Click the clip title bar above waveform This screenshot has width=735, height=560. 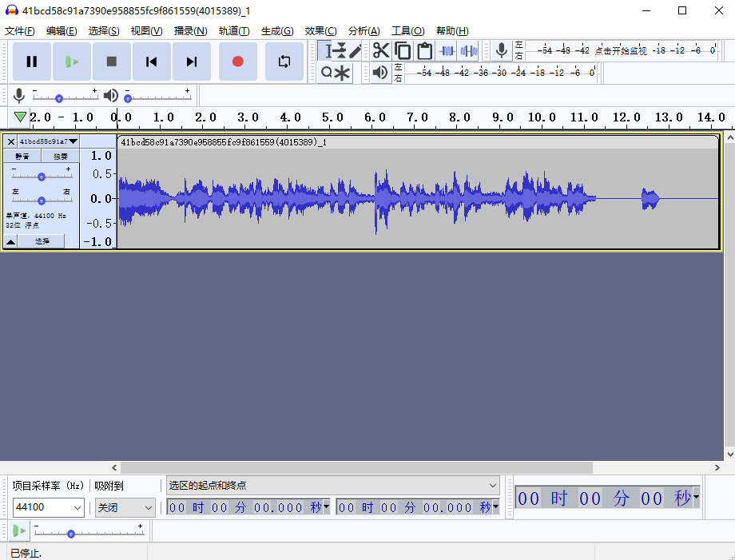click(418, 142)
